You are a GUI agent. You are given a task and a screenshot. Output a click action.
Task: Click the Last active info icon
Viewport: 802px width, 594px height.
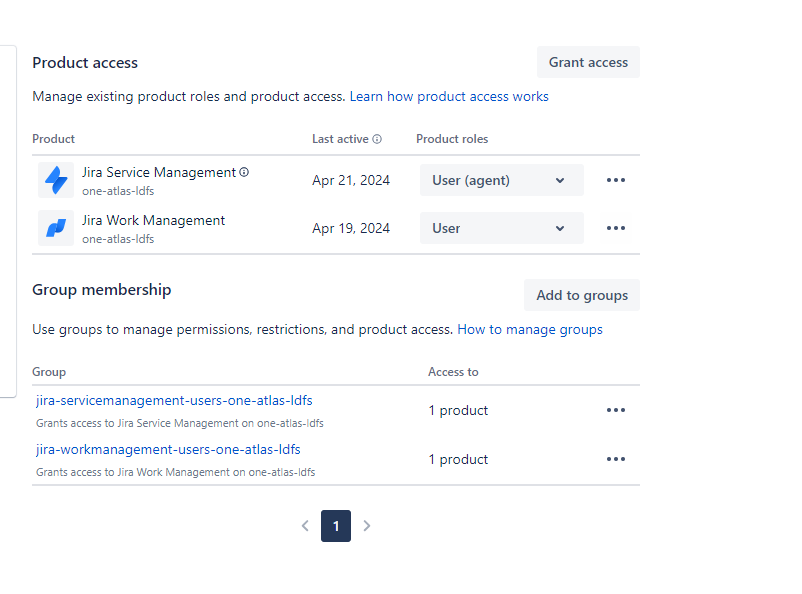pyautogui.click(x=377, y=139)
